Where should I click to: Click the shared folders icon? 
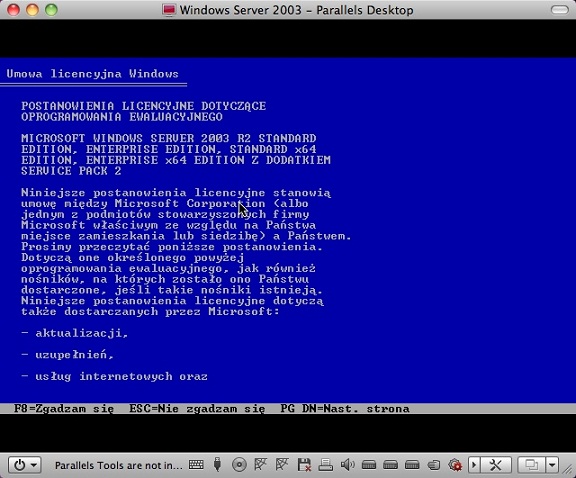pos(434,465)
